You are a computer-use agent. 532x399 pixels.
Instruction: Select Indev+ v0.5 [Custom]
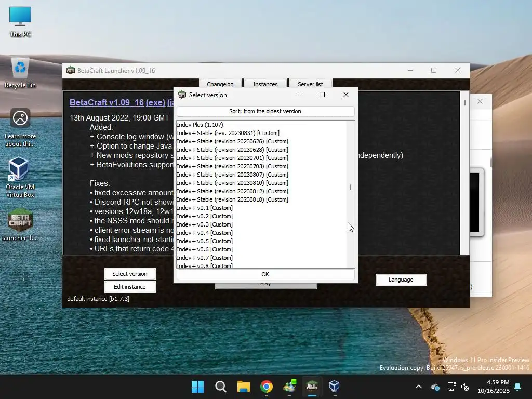(261, 241)
